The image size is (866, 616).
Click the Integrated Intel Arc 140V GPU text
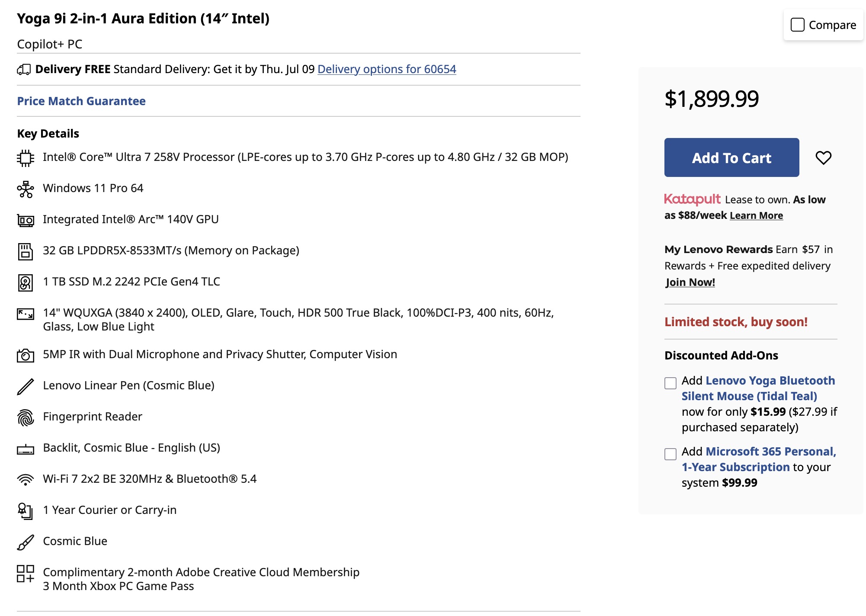131,219
